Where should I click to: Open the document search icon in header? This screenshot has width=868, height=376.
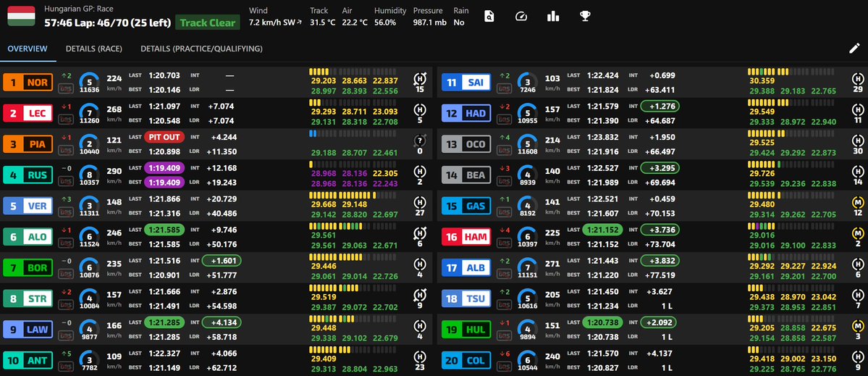[489, 16]
